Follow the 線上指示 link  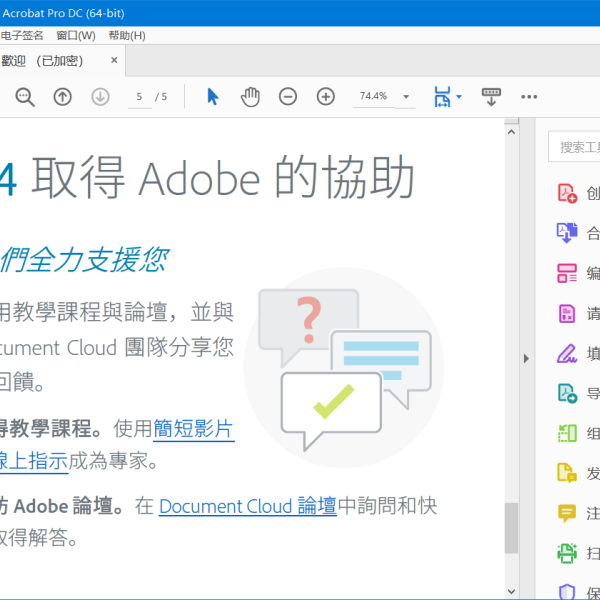pyautogui.click(x=34, y=460)
